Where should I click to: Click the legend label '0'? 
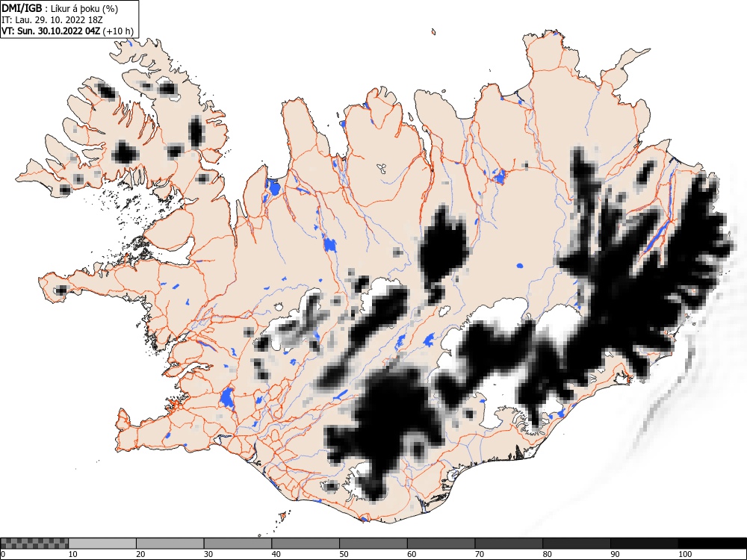(x=3, y=554)
